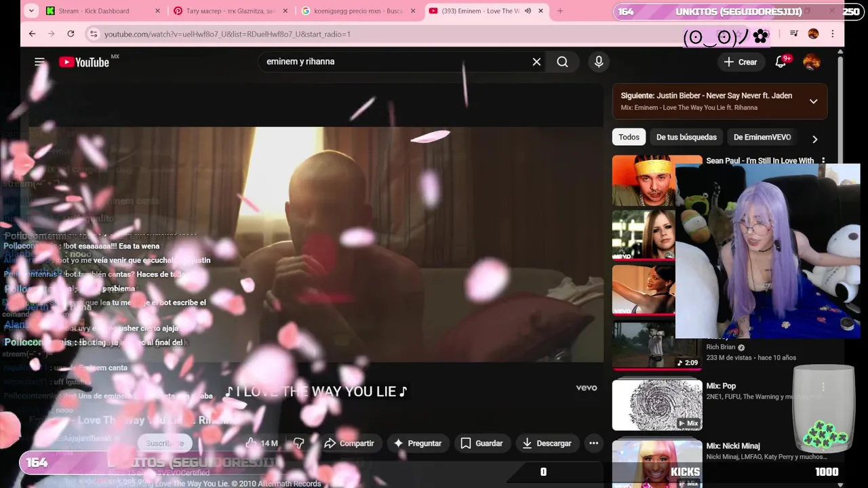The height and width of the screenshot is (488, 868).
Task: Open the Chrome profile avatar
Action: (813, 34)
